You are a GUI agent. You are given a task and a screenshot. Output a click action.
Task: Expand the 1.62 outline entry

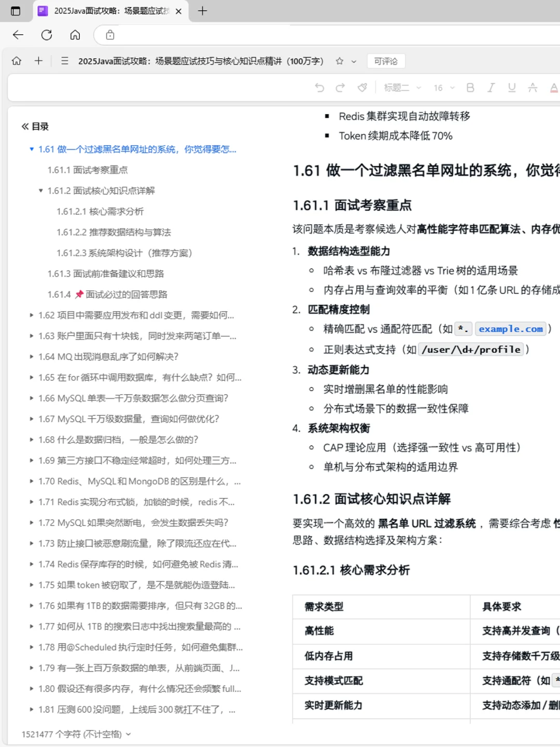[x=32, y=315]
